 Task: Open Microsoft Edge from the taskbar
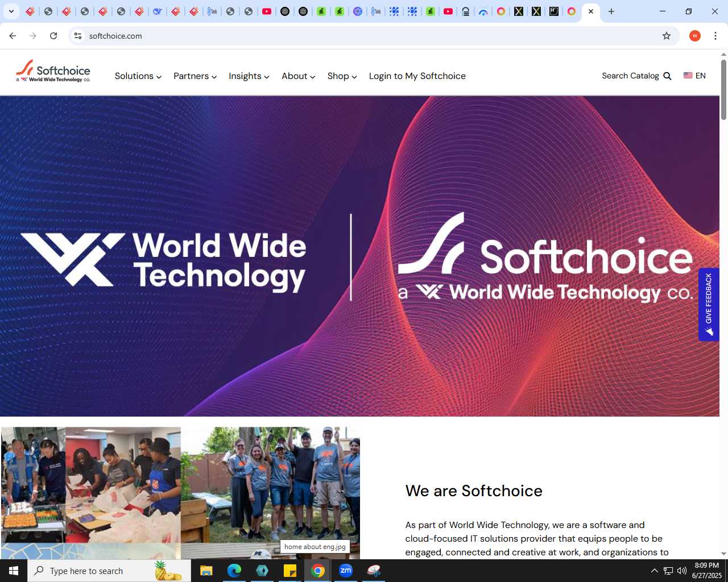(234, 571)
